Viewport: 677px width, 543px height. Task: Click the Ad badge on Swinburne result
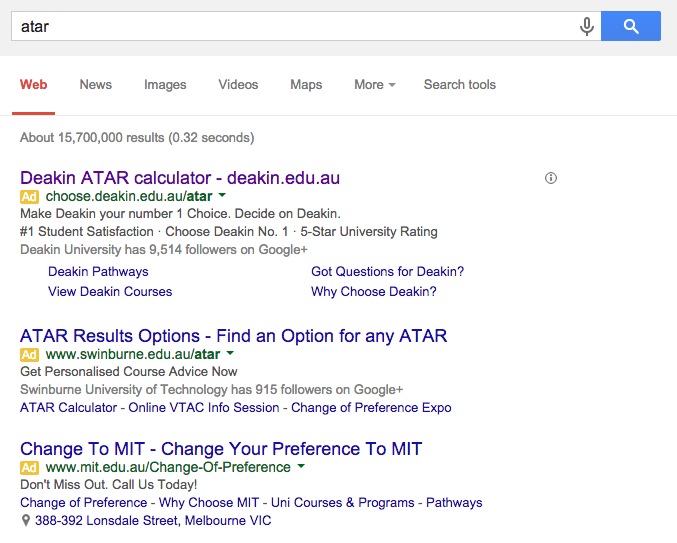click(29, 355)
